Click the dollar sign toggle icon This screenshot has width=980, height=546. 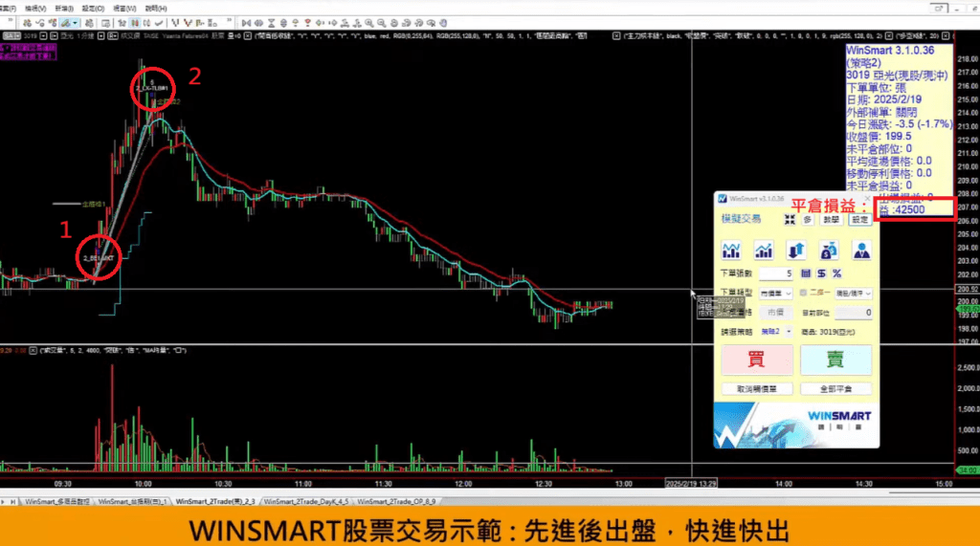point(821,273)
